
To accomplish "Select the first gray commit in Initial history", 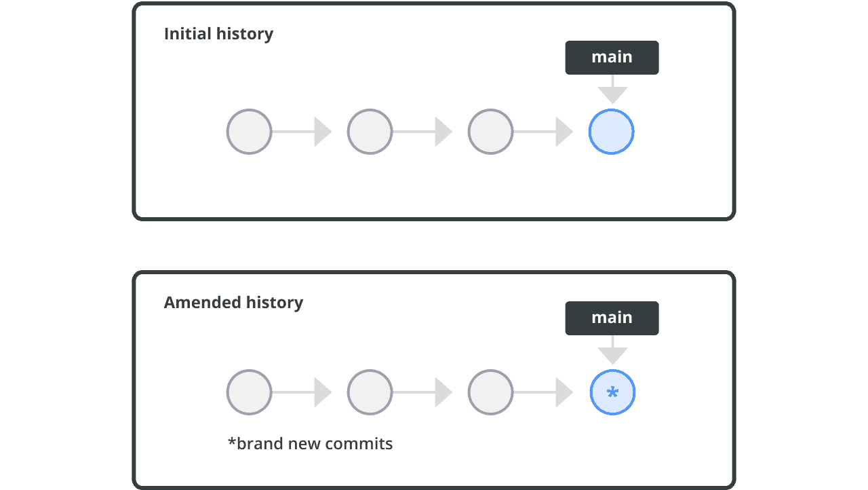I will pos(249,132).
